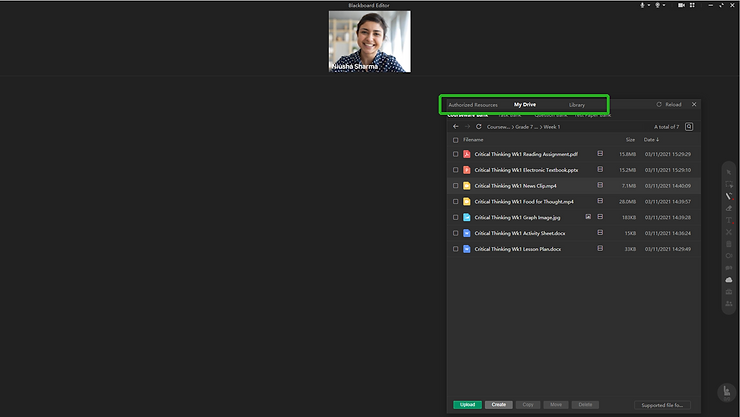
Task: Click the green Upload button
Action: click(x=467, y=405)
